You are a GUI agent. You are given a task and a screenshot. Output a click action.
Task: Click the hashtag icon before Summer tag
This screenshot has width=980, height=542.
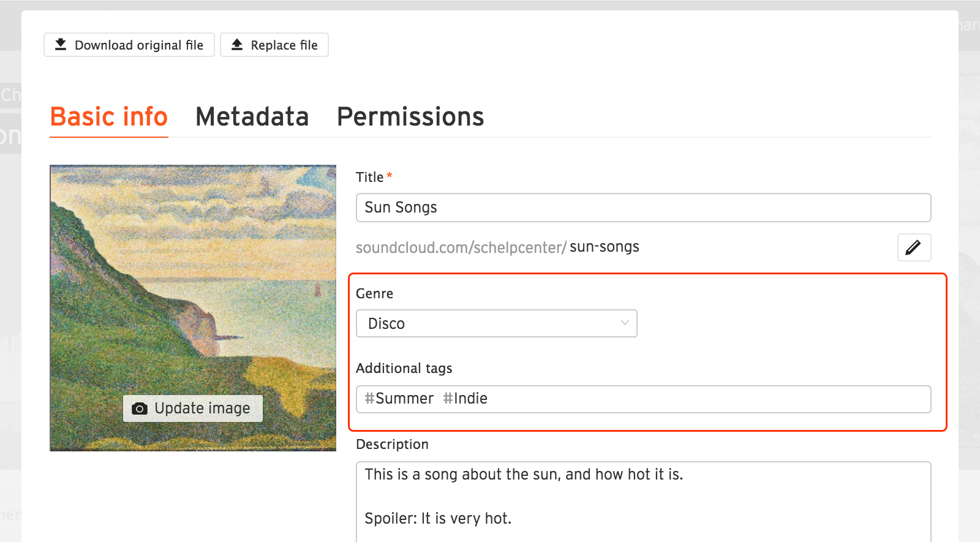coord(368,399)
